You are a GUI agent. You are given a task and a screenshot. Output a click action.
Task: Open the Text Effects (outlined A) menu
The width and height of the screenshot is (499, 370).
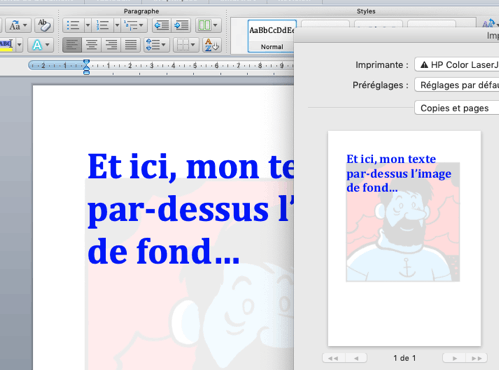[40, 45]
